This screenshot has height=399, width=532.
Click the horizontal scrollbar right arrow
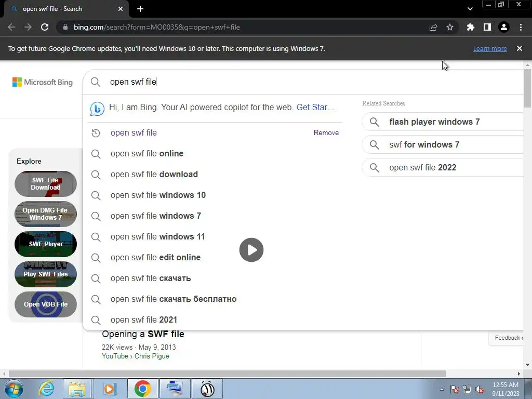click(519, 374)
